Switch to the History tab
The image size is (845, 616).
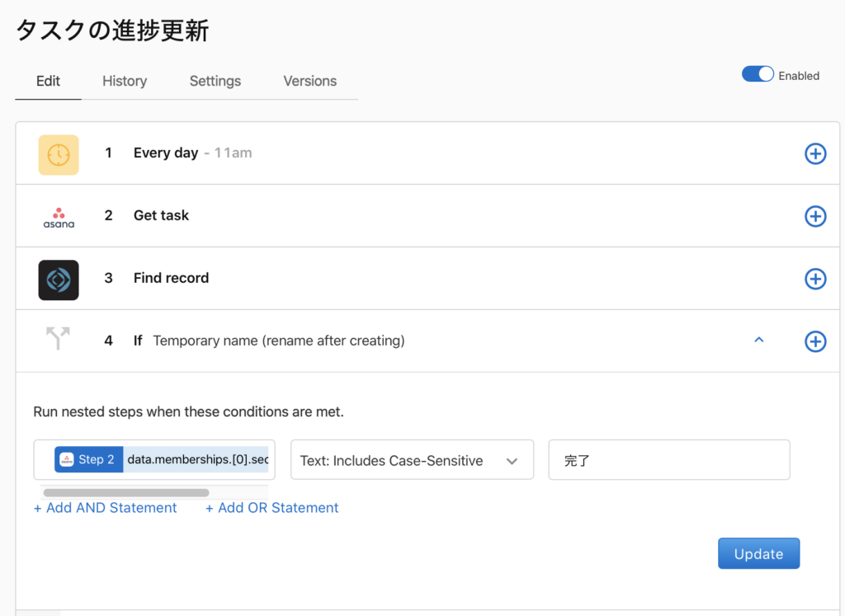click(x=125, y=81)
